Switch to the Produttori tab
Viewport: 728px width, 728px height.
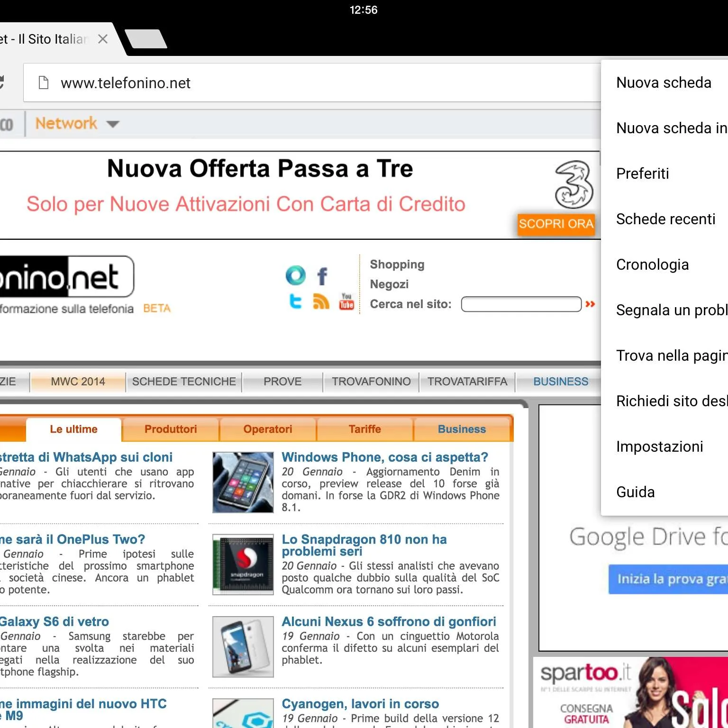tap(171, 429)
